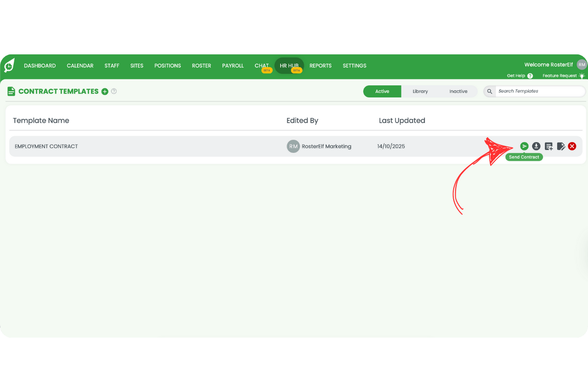Switch to the Library templates view
The height and width of the screenshot is (392, 588).
coord(420,91)
